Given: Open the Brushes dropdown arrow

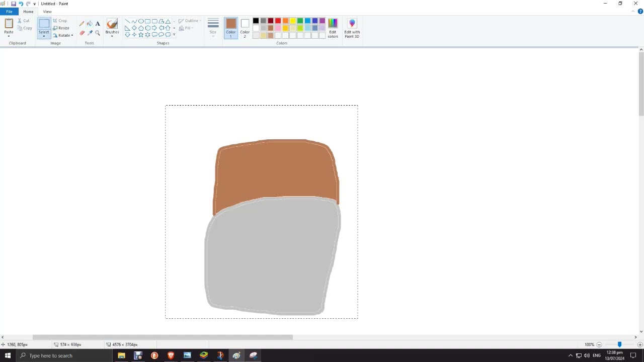Looking at the screenshot, I should point(112,36).
